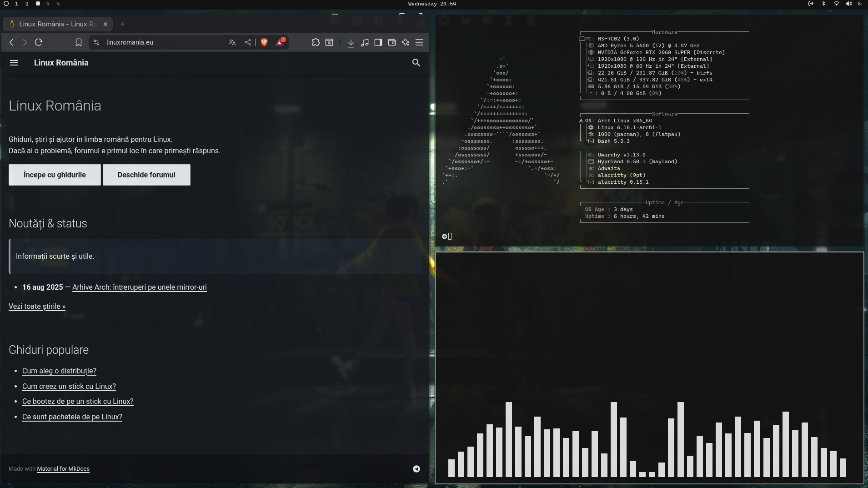This screenshot has width=868, height=488.
Task: Click the Brave Shields lion icon
Action: [x=264, y=42]
